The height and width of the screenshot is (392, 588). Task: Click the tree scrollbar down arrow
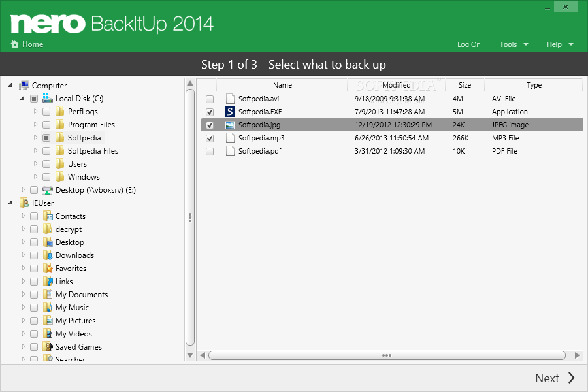tap(190, 355)
